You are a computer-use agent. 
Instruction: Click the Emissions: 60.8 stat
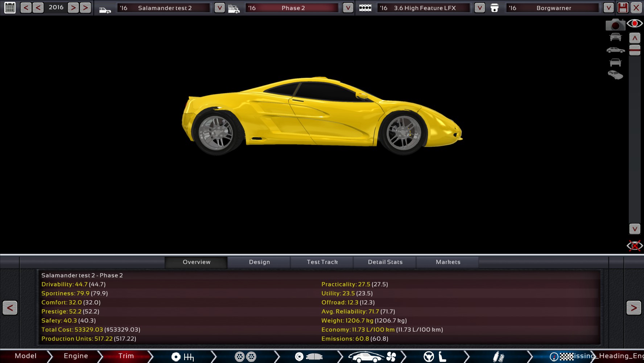(x=355, y=339)
